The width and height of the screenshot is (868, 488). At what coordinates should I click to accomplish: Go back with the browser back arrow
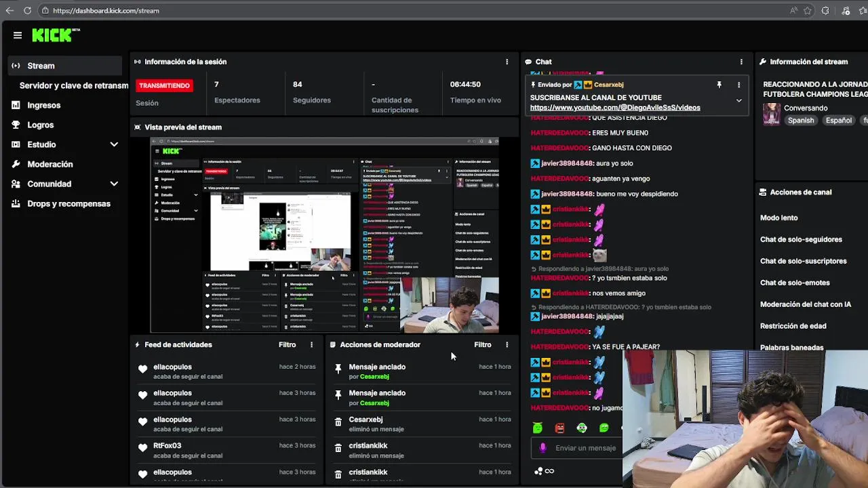tap(9, 10)
